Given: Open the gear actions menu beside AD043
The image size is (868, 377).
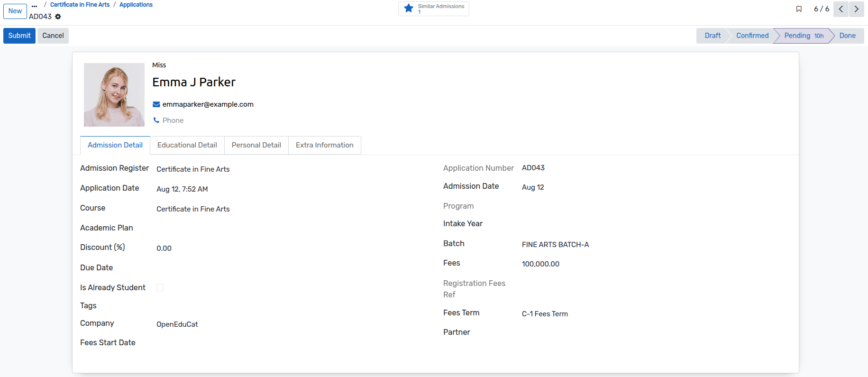Looking at the screenshot, I should point(58,17).
